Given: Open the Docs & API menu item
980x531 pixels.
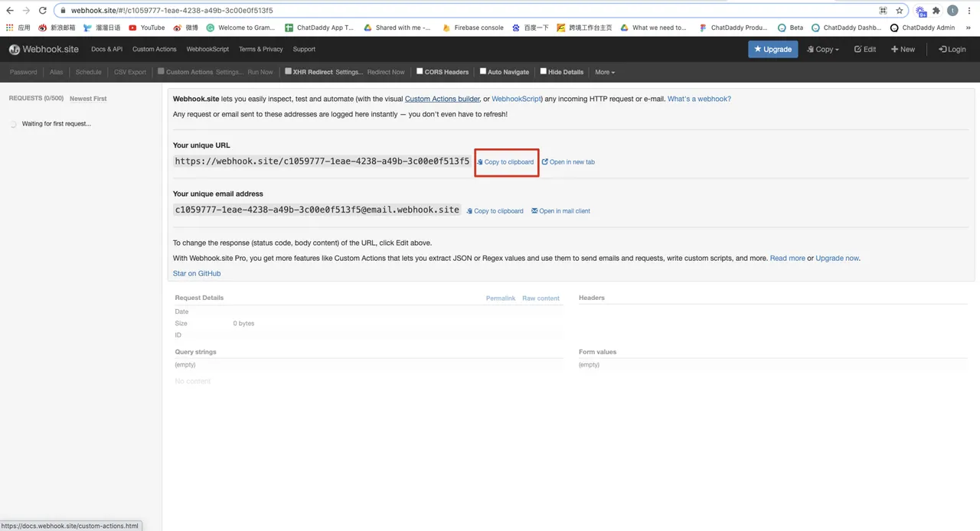Looking at the screenshot, I should tap(106, 49).
